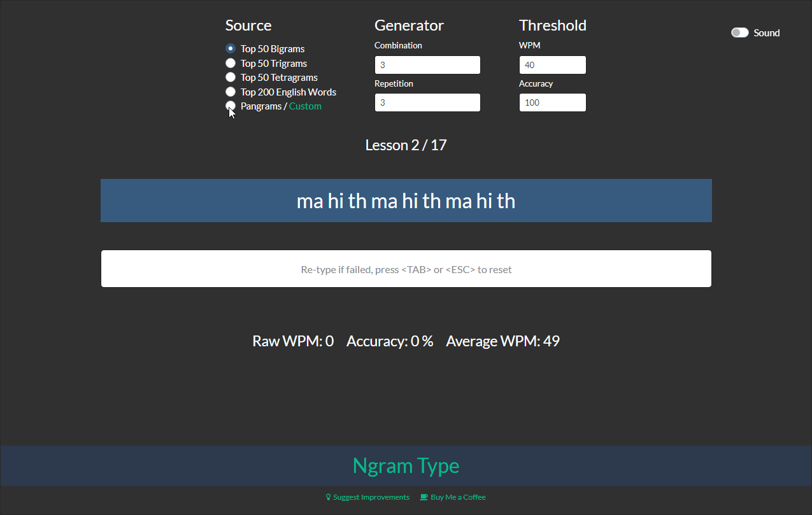Focus the typing box with re-type placeholder
Screen dimensions: 812x515
pos(406,269)
